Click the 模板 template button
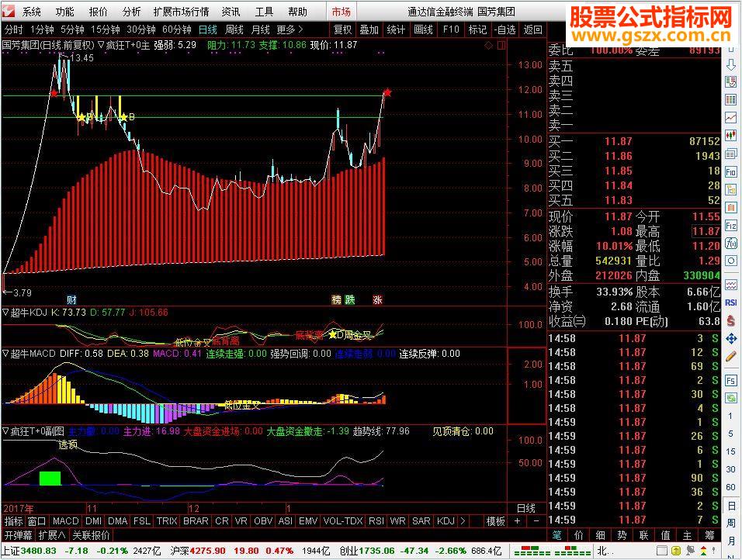Image resolution: width=742 pixels, height=560 pixels. (x=495, y=521)
